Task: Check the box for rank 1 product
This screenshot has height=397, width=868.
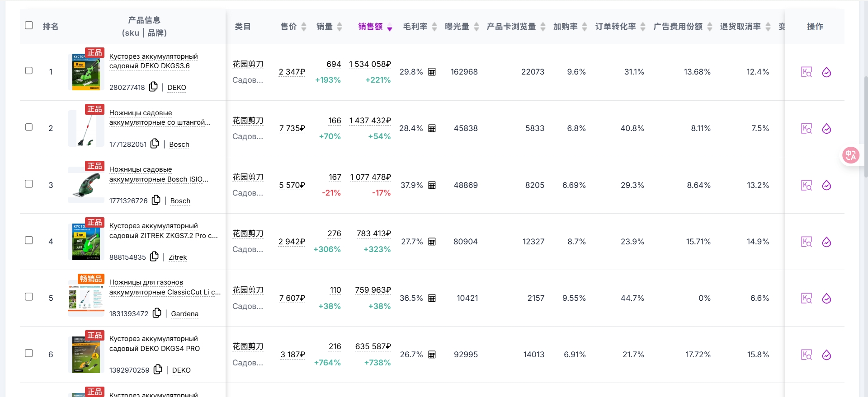Action: [x=29, y=70]
